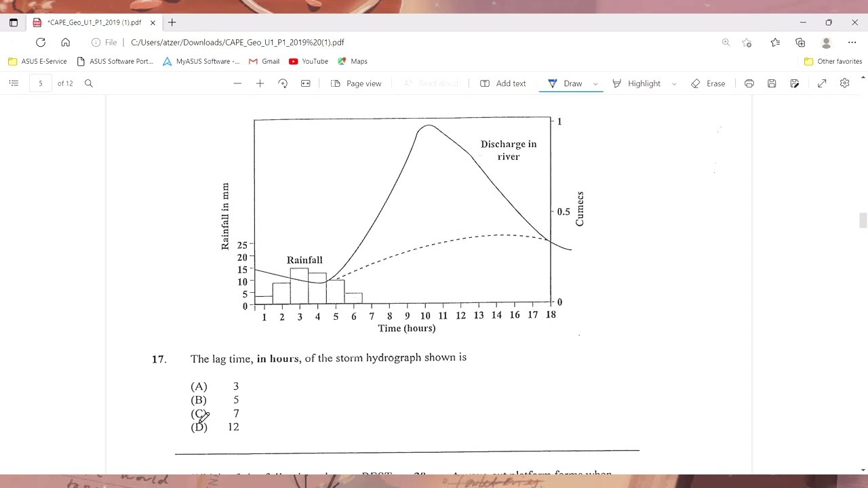Select the Highlight tool

[x=636, y=83]
